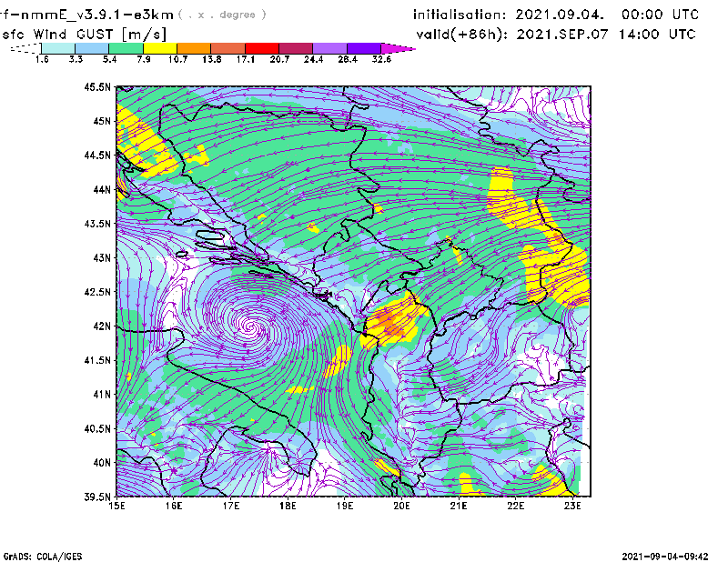This screenshot has width=728, height=562.
Task: Click the 17E longitude label
Action: click(231, 507)
